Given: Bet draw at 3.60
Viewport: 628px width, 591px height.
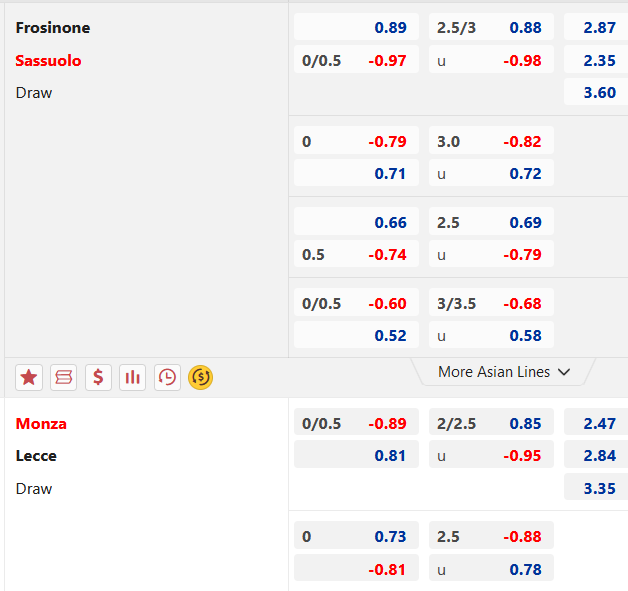Looking at the screenshot, I should [596, 92].
